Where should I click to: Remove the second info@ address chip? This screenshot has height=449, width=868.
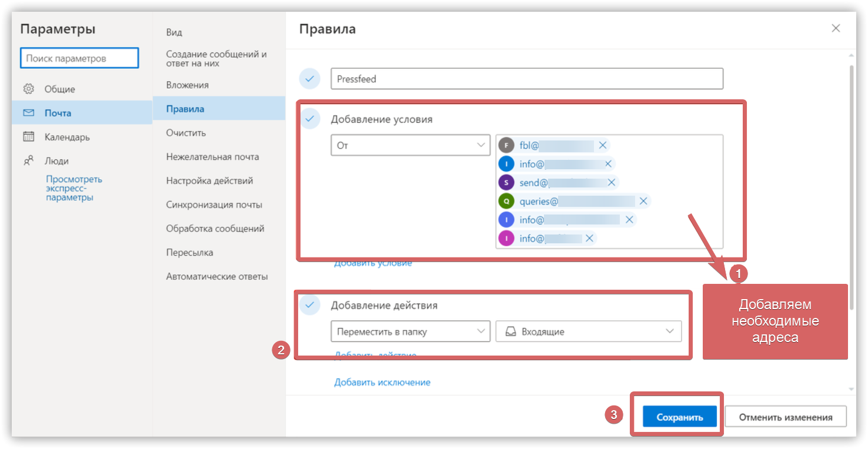tap(629, 220)
